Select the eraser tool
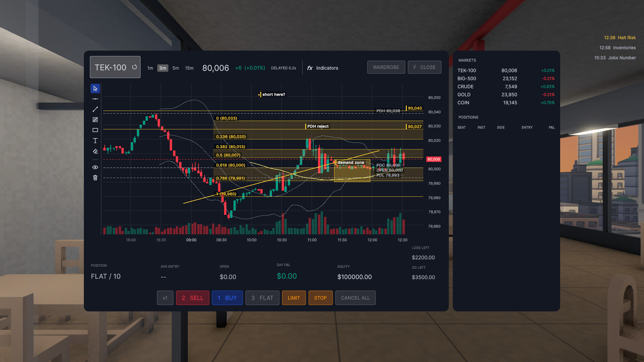 (x=95, y=151)
